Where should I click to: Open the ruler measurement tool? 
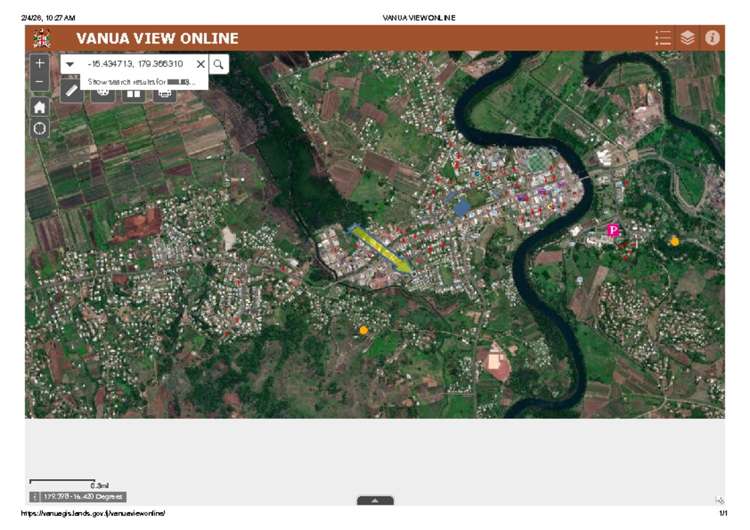72,91
